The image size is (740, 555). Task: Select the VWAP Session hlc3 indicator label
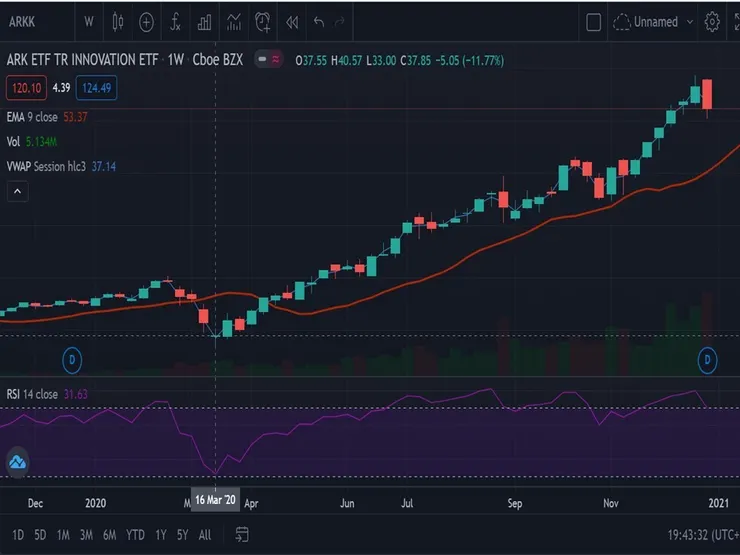click(46, 166)
